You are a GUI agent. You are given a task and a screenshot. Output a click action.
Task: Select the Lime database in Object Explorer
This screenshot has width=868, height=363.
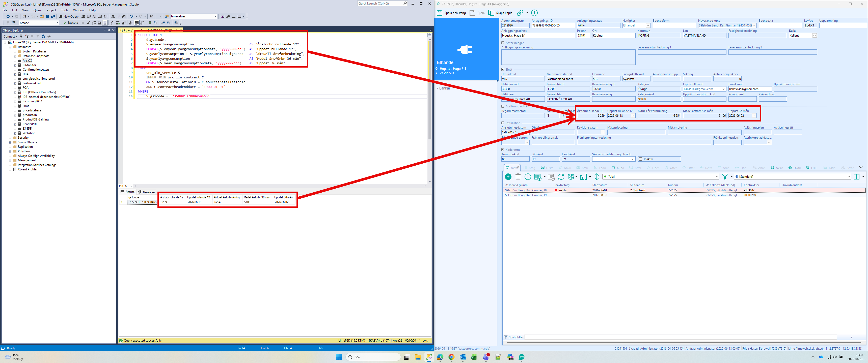click(x=26, y=106)
